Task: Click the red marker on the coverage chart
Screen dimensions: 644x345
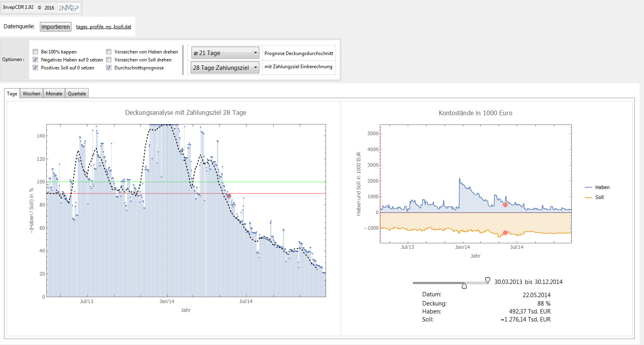Action: click(229, 196)
